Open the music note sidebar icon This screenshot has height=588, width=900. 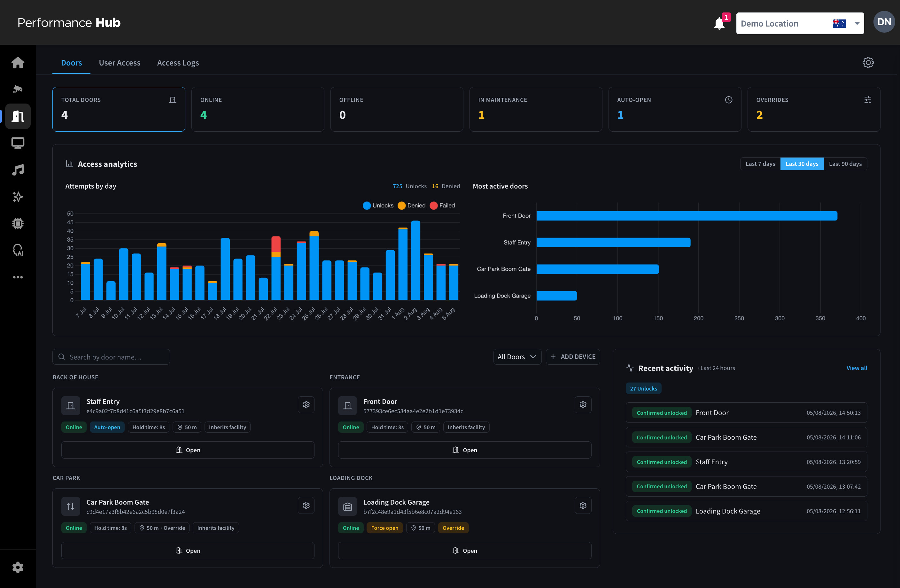click(18, 170)
